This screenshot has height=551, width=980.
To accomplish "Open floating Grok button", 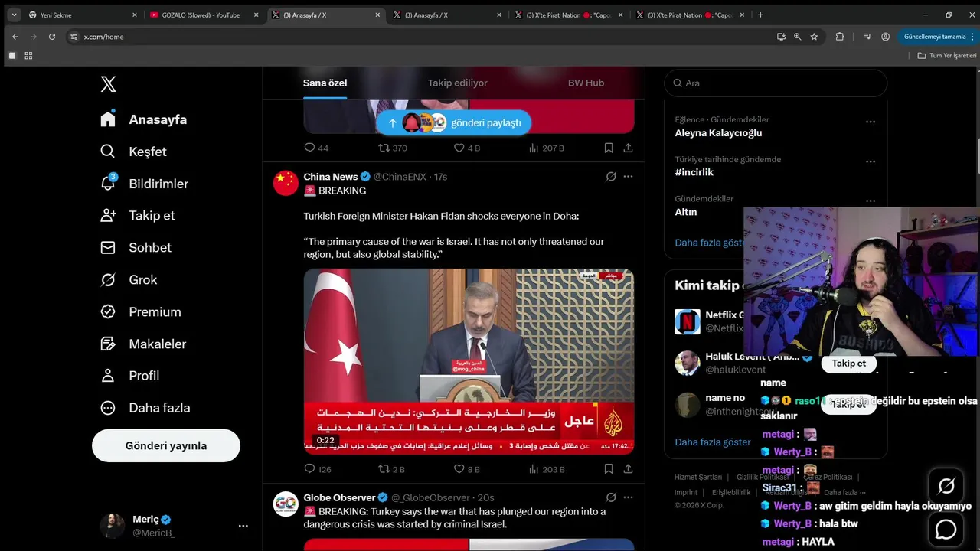I will click(x=946, y=486).
